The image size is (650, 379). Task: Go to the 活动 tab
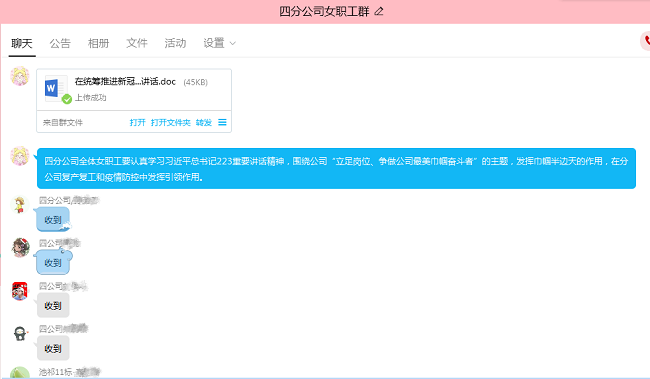click(175, 43)
